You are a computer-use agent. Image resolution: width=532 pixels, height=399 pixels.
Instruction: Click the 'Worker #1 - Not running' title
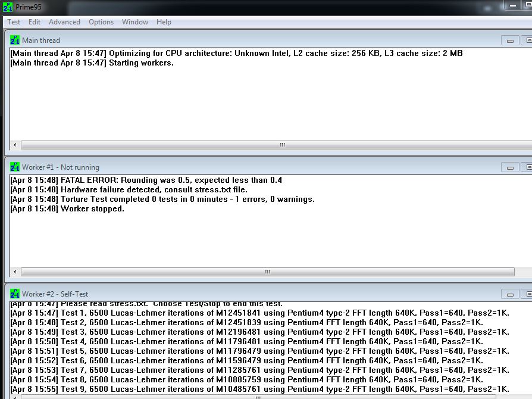[61, 167]
